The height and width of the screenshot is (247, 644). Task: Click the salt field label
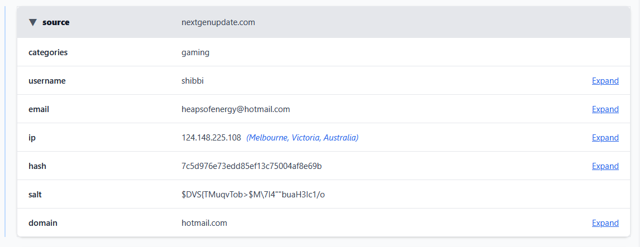(35, 195)
